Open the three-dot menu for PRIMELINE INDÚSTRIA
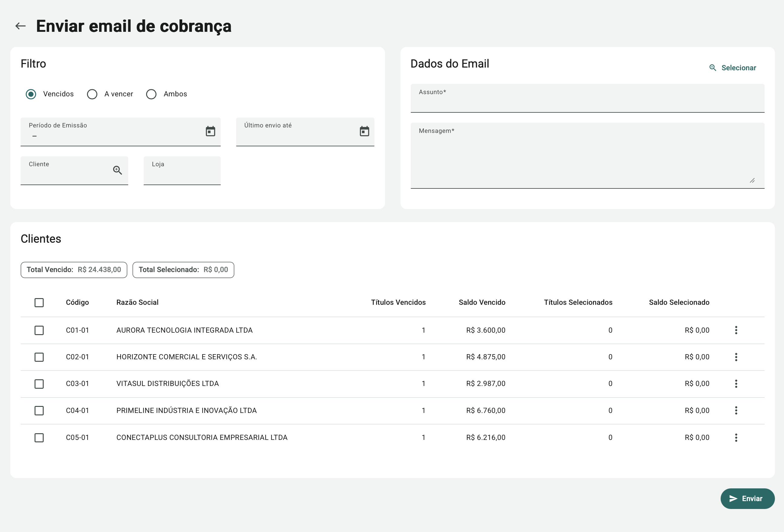Viewport: 784px width, 532px height. point(736,411)
